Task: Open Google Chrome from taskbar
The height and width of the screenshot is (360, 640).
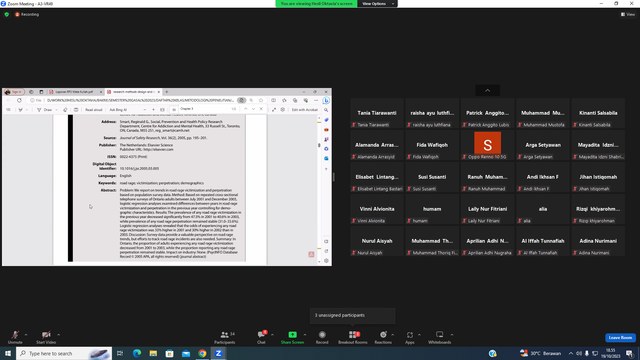Action: pyautogui.click(x=202, y=353)
